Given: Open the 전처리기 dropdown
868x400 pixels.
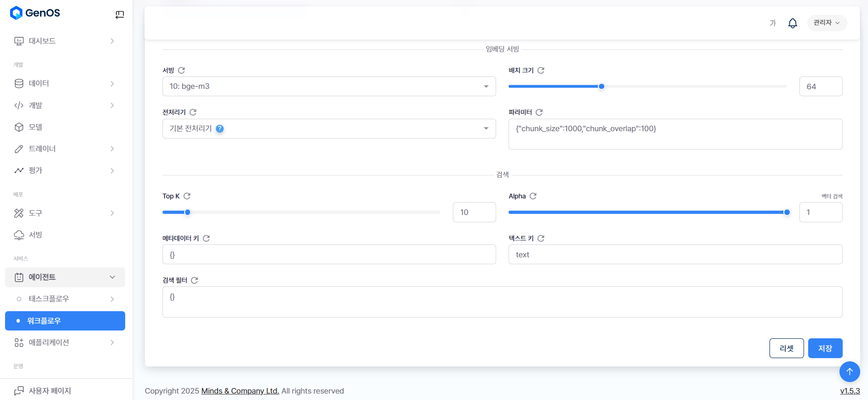Looking at the screenshot, I should [329, 129].
